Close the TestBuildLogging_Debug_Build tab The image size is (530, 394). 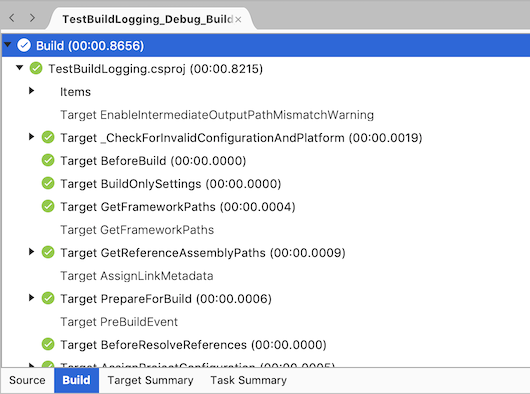238,20
